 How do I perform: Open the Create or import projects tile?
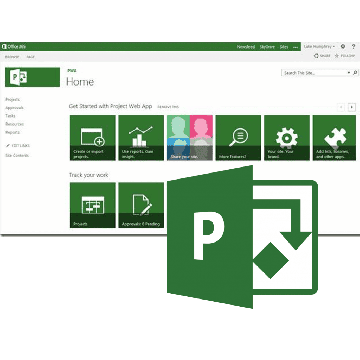tap(93, 138)
